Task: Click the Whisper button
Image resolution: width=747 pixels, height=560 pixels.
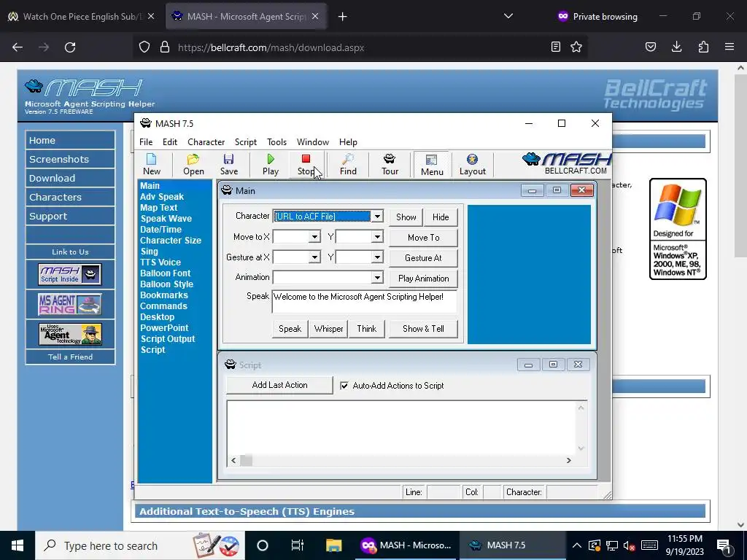Action: (x=329, y=329)
